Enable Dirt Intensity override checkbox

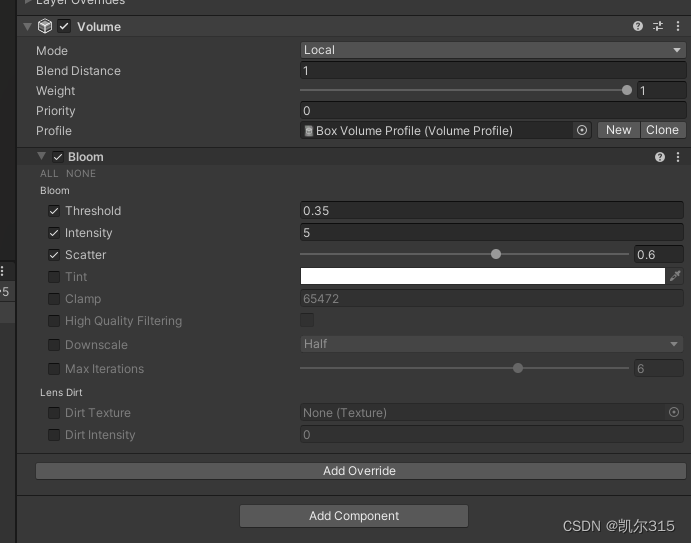point(54,435)
